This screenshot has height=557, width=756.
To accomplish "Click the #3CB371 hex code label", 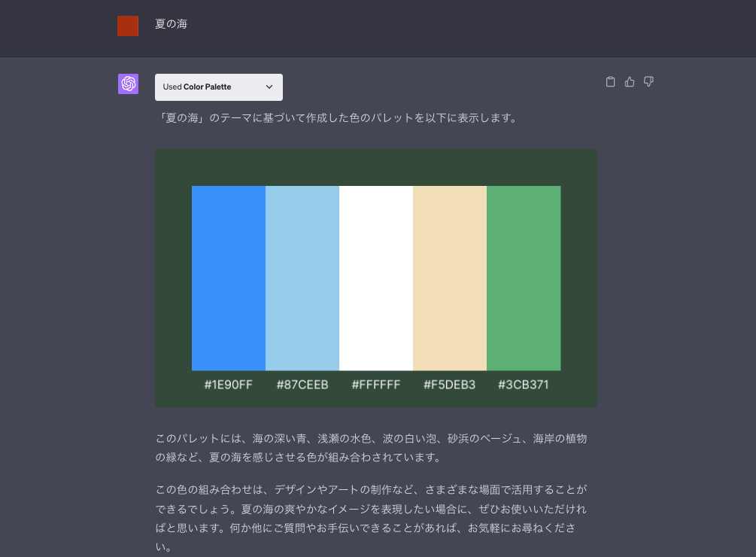I will (524, 384).
